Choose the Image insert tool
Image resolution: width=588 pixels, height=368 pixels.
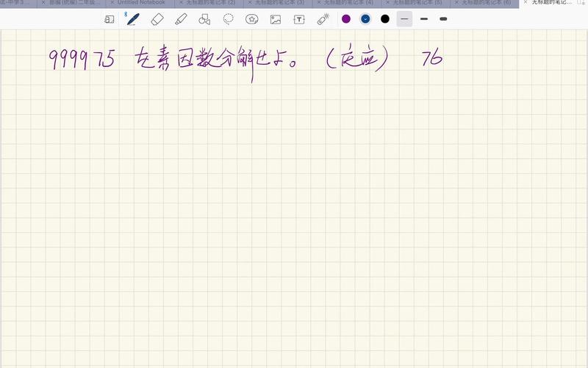click(276, 19)
